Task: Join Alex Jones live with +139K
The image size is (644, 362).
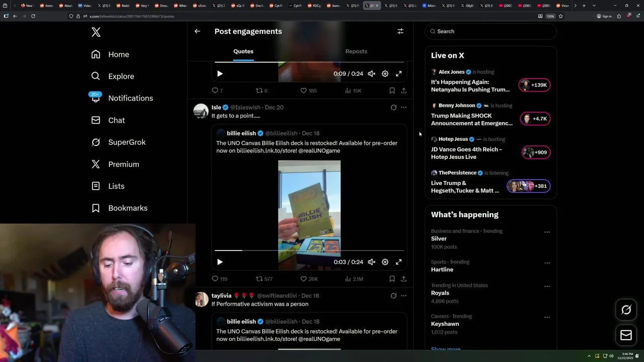Action: [x=535, y=85]
